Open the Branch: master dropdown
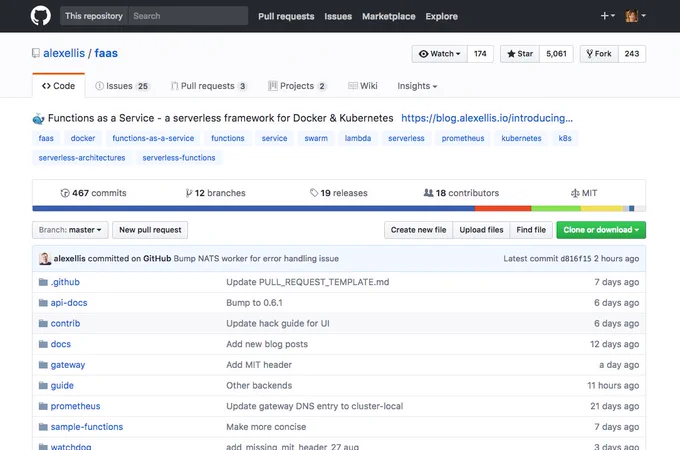This screenshot has width=680, height=450. coord(70,230)
